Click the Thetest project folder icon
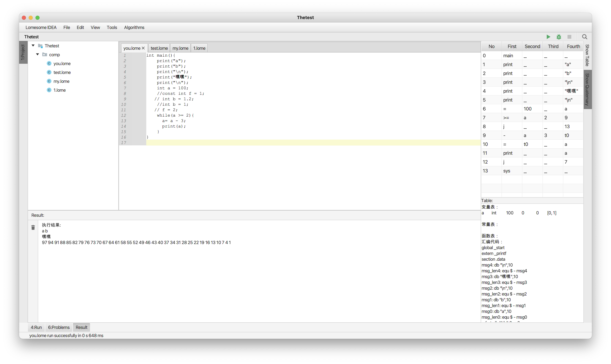Viewport: 611px width, 364px height. pyautogui.click(x=40, y=46)
